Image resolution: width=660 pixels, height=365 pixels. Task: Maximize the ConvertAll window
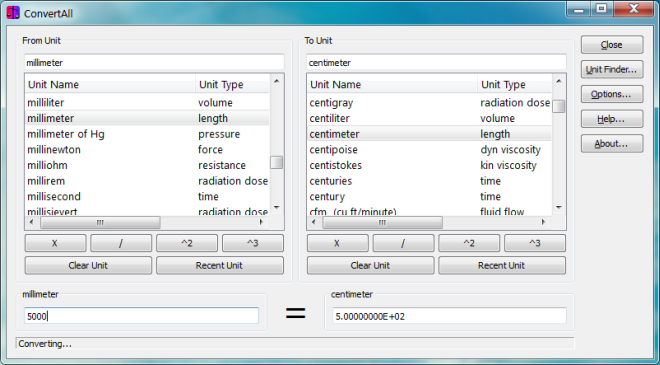coord(601,9)
